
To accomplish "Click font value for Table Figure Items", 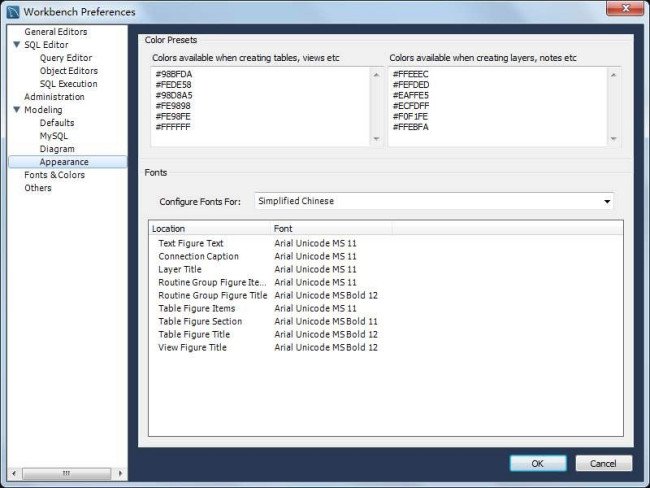I will click(315, 308).
